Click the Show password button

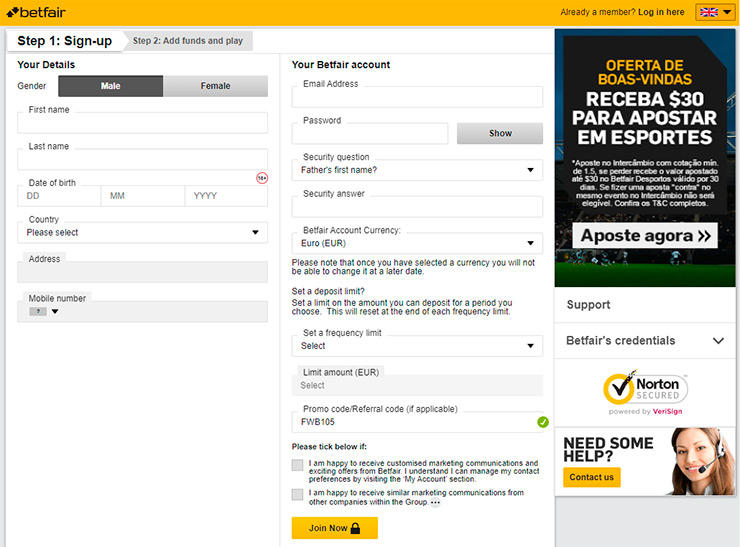[500, 134]
